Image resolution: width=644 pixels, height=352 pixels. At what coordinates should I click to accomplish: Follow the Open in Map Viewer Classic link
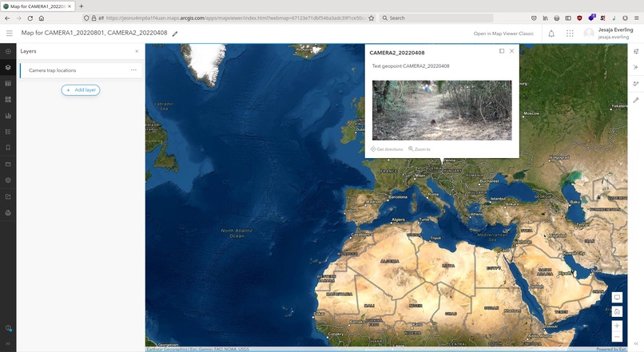(x=503, y=34)
